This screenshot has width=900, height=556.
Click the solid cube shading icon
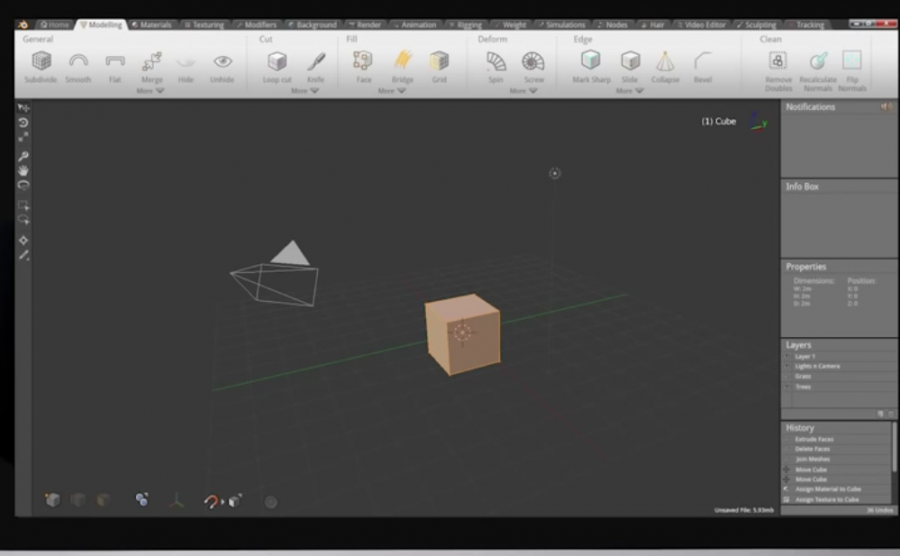(53, 500)
